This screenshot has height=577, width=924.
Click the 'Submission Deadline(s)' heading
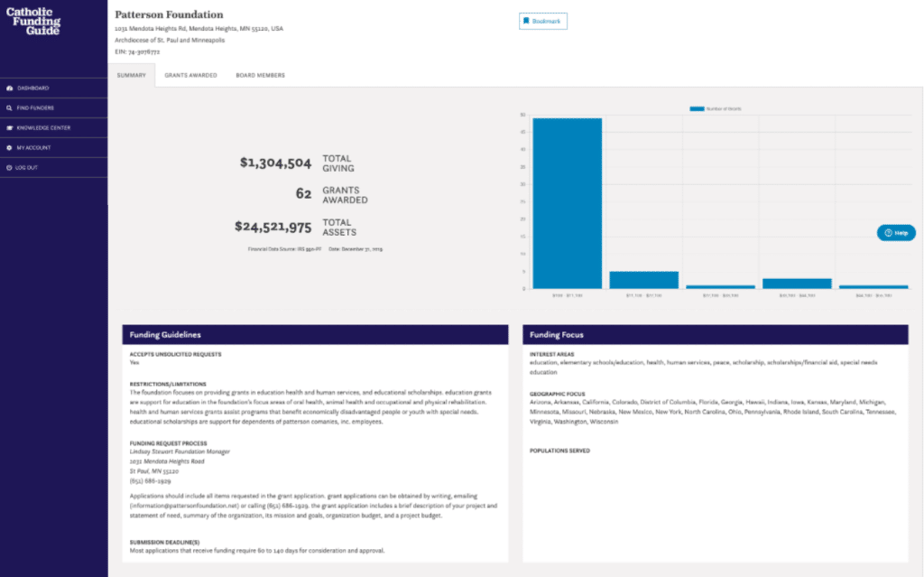164,542
